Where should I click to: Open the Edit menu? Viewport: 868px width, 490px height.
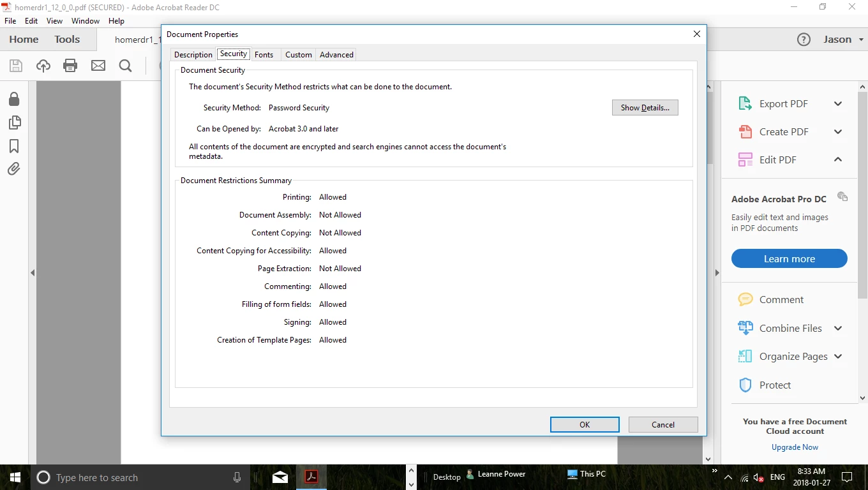point(31,21)
